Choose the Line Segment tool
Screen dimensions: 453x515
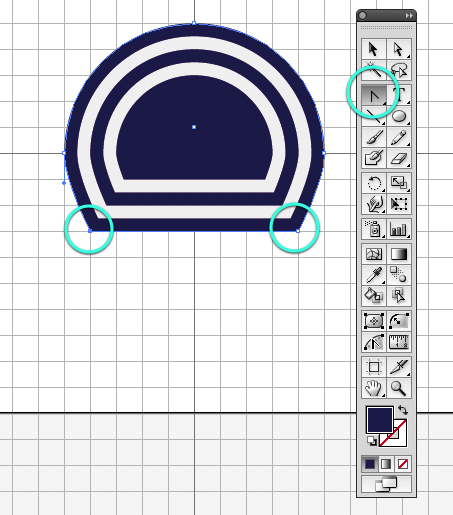[x=374, y=116]
